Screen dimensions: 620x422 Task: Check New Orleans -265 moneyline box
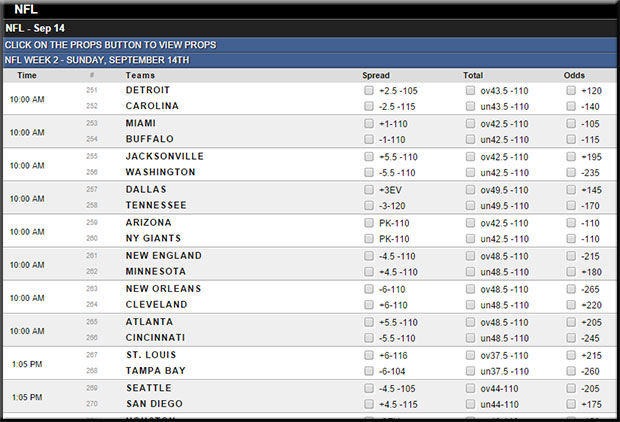[x=571, y=290]
